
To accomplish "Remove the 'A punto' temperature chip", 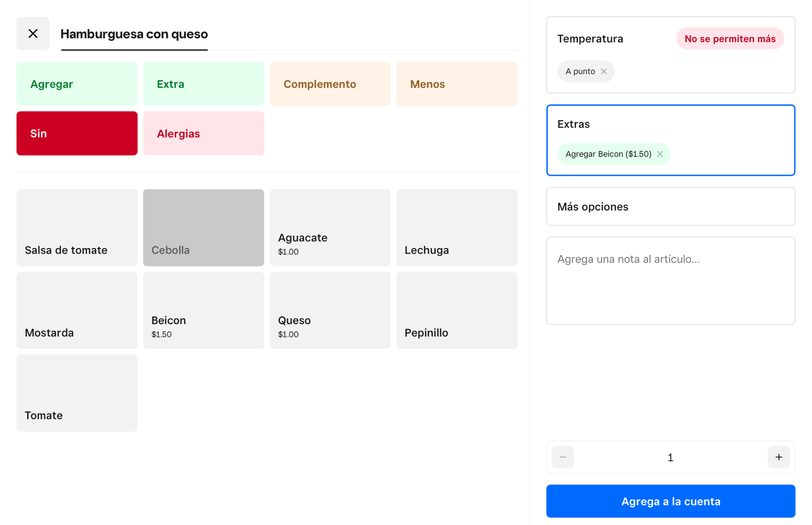I will (604, 71).
